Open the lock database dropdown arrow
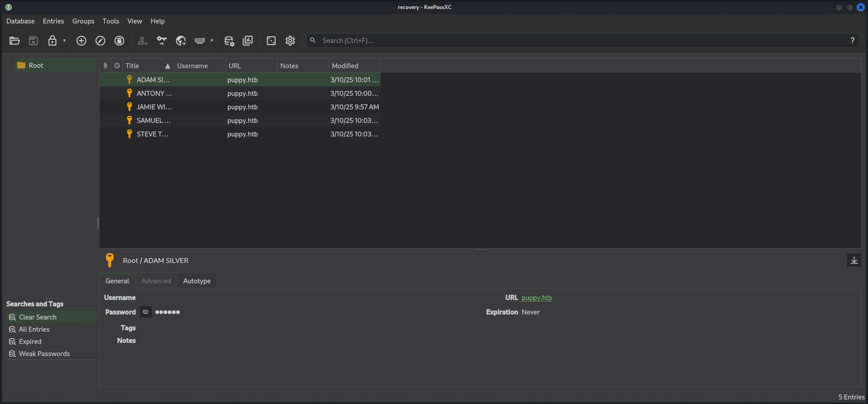Viewport: 868px width, 404px height. pyautogui.click(x=64, y=41)
